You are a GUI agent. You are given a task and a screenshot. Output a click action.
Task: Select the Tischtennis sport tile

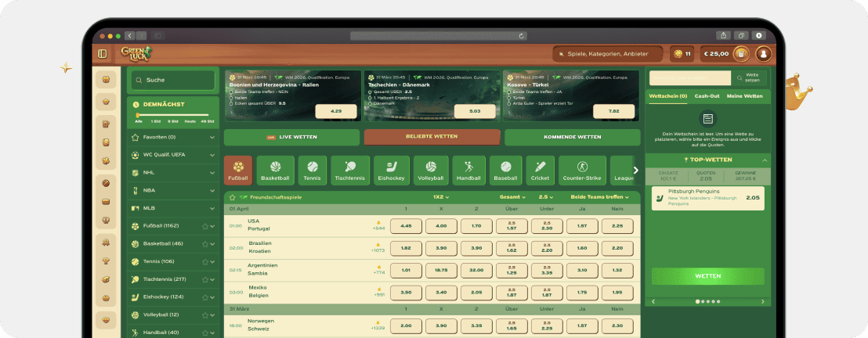350,171
